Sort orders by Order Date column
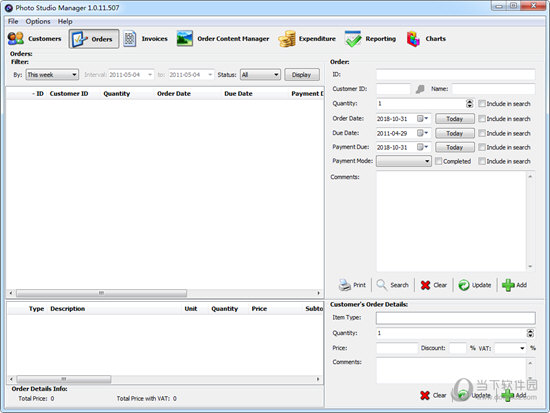The height and width of the screenshot is (413, 550). tap(174, 94)
